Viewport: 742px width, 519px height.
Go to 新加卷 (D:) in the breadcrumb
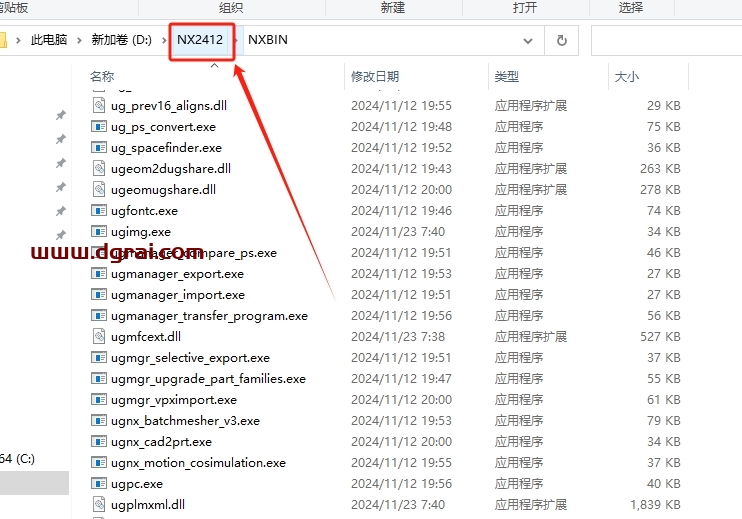tap(122, 40)
